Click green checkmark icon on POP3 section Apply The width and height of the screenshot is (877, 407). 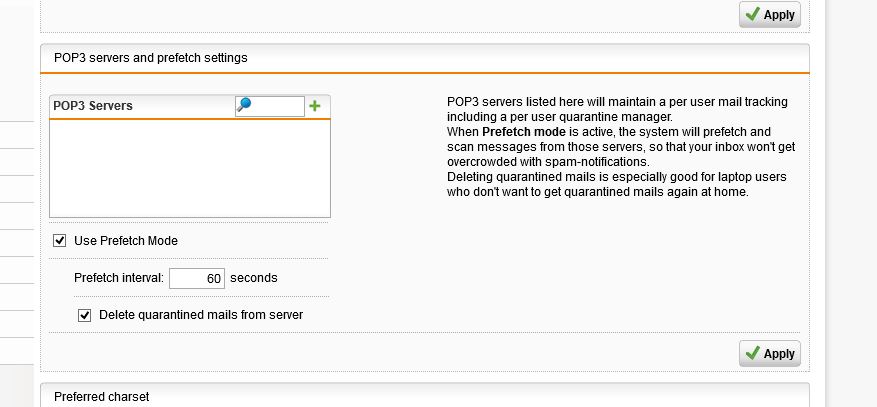coord(753,353)
